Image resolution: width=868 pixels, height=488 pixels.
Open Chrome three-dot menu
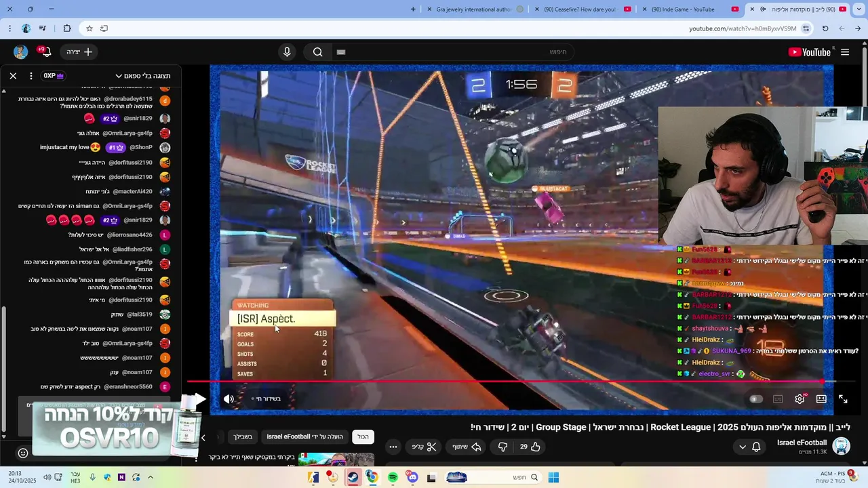[9, 28]
